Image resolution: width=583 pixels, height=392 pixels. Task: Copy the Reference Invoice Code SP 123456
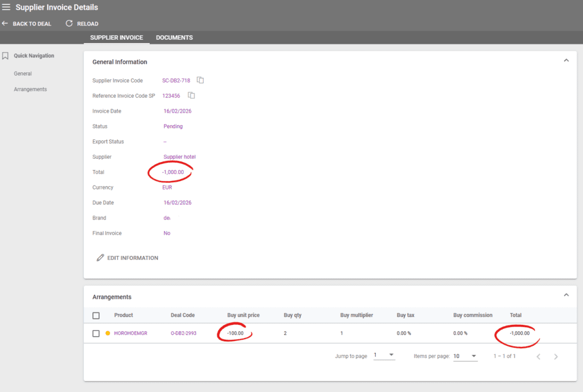click(x=191, y=95)
